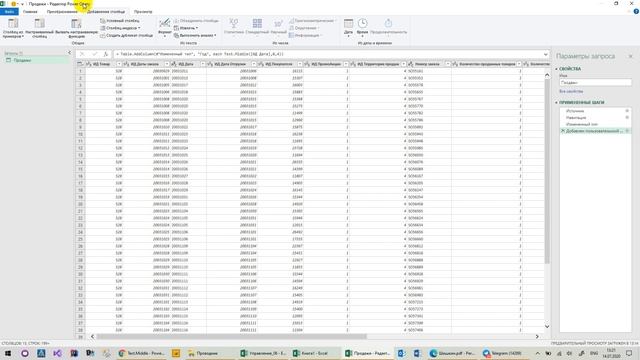Click data type icon of ИД Товар
640x360 pixels.
(89, 64)
